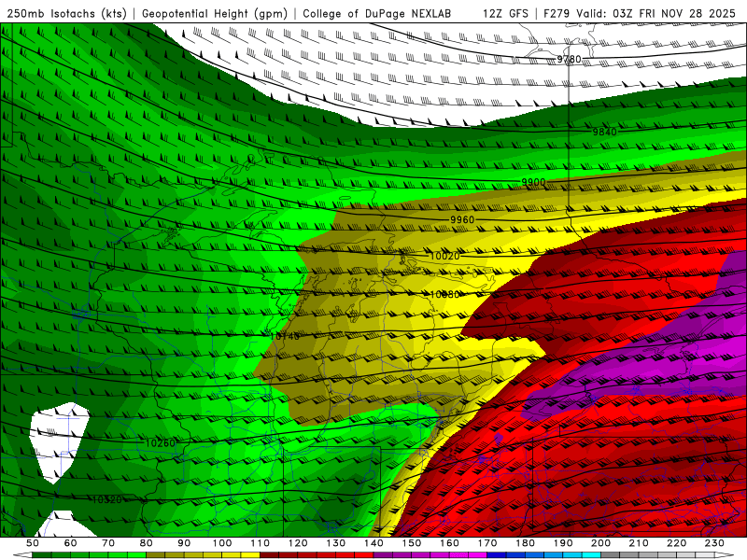Click the cyan swatch left of 200
Viewport: 747px width, 560px height.
pyautogui.click(x=591, y=555)
